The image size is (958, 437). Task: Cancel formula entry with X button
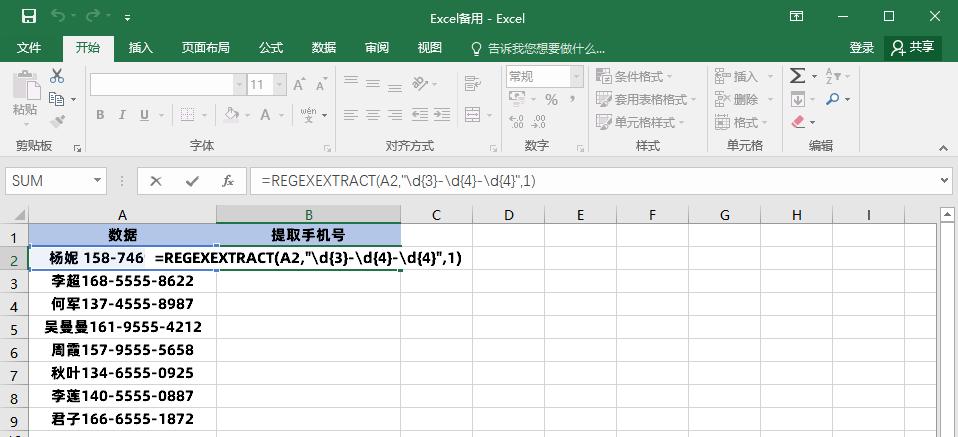(x=156, y=181)
